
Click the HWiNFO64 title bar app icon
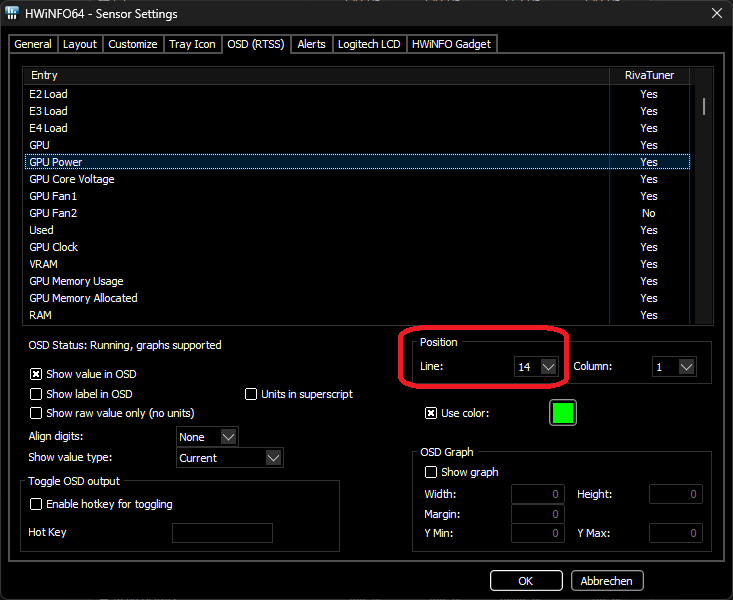click(x=12, y=13)
